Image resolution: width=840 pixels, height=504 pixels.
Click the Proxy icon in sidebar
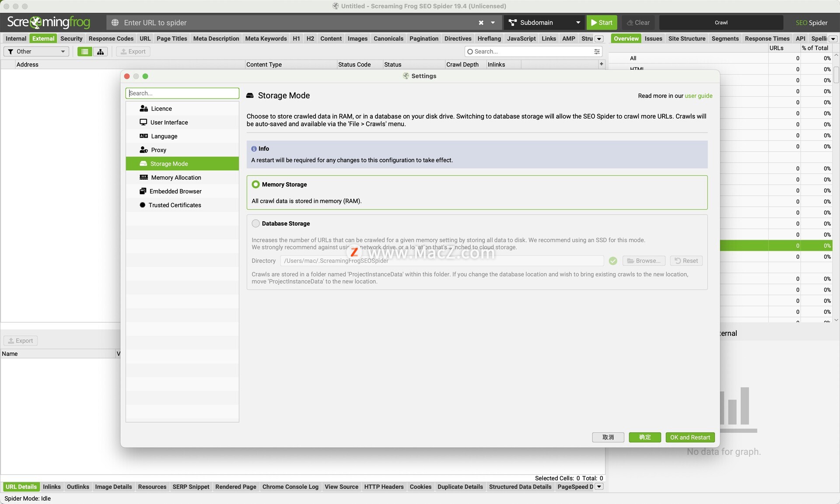[143, 150]
